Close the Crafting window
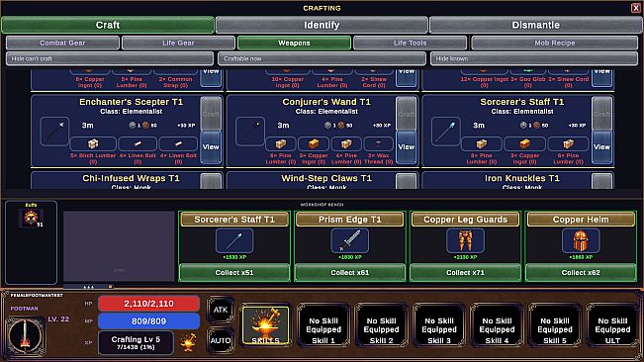Image resolution: width=644 pixels, height=362 pixels. (635, 8)
